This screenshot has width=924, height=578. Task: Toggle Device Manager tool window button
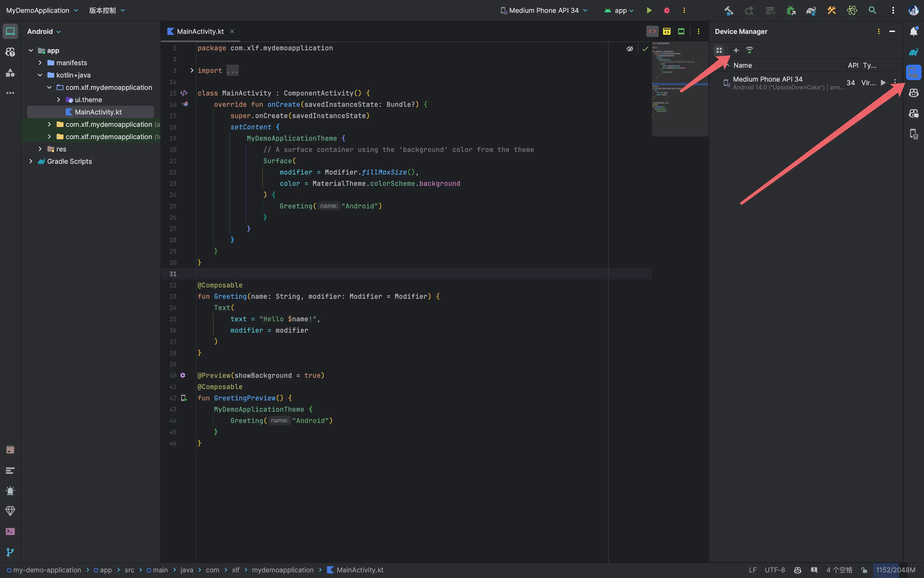(914, 72)
